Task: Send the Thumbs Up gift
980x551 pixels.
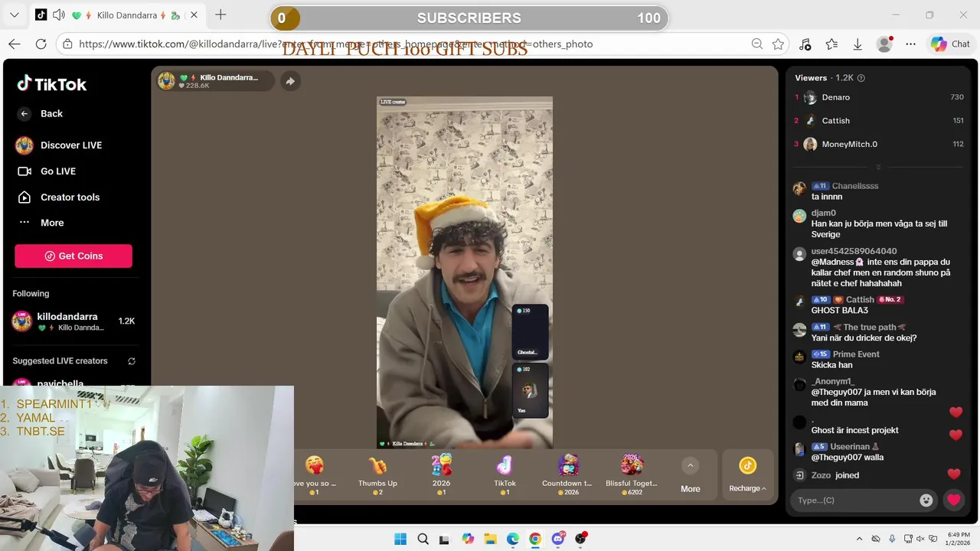Action: click(377, 474)
